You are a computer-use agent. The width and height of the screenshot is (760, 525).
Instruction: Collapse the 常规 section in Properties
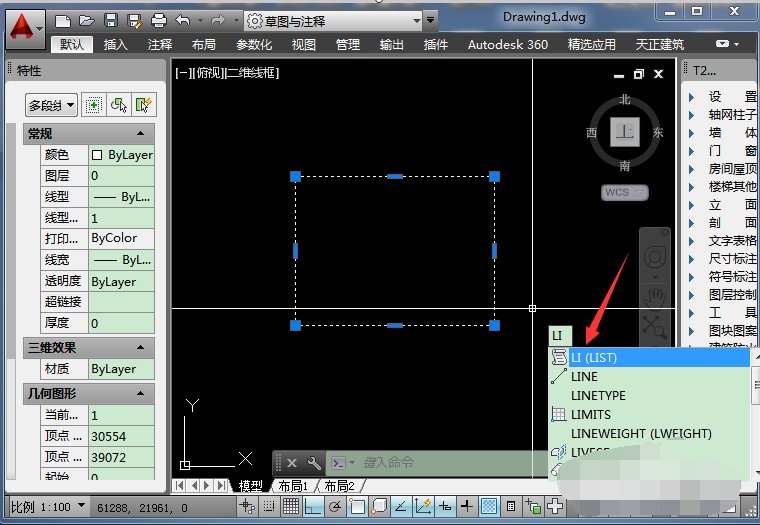coord(140,134)
